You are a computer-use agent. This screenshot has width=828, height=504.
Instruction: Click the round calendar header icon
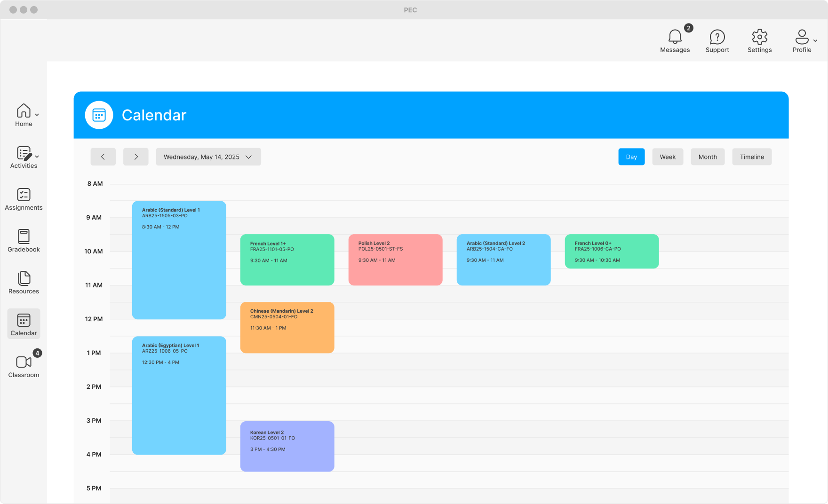coord(99,115)
